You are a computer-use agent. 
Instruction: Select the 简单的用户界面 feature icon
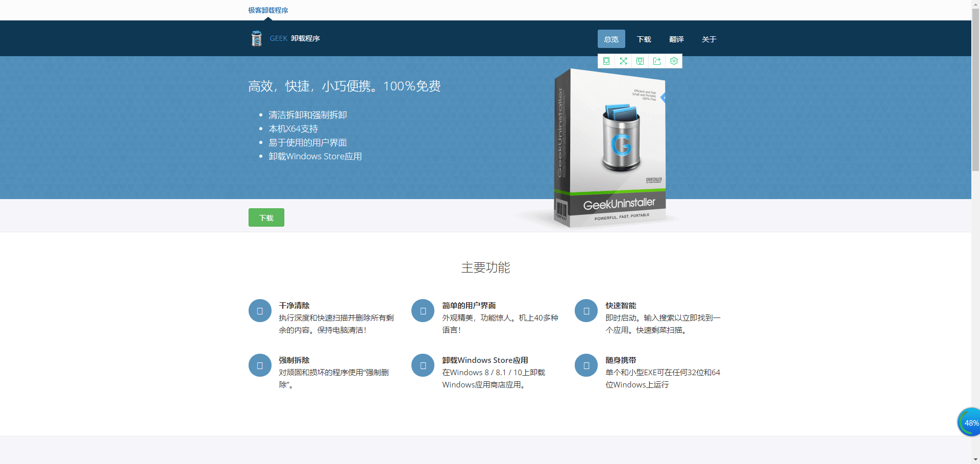tap(423, 310)
